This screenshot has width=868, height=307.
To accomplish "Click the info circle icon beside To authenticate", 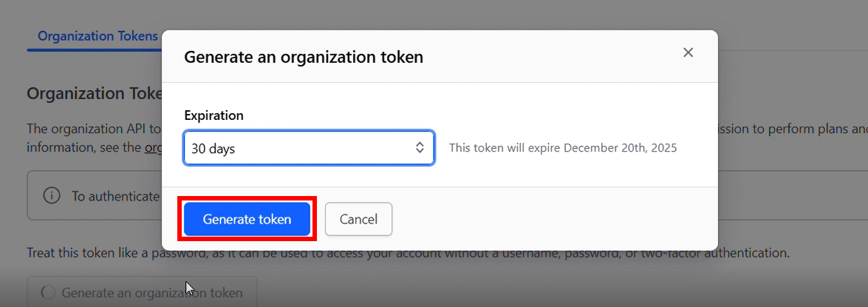I will point(52,195).
